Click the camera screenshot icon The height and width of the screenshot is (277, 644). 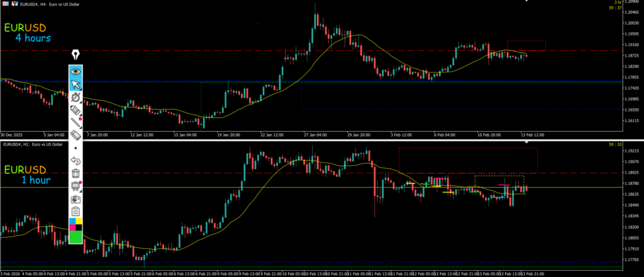coord(75,198)
